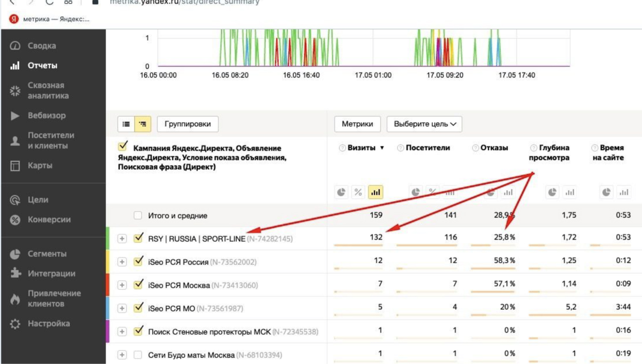Select bar chart mode for Отказы metric
This screenshot has width=642, height=364.
pos(508,192)
